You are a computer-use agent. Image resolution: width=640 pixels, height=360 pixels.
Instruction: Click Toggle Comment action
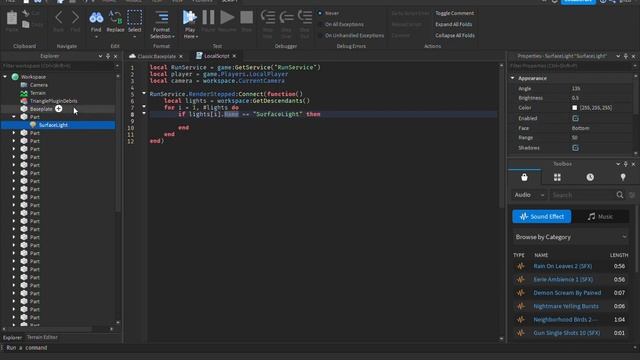455,13
